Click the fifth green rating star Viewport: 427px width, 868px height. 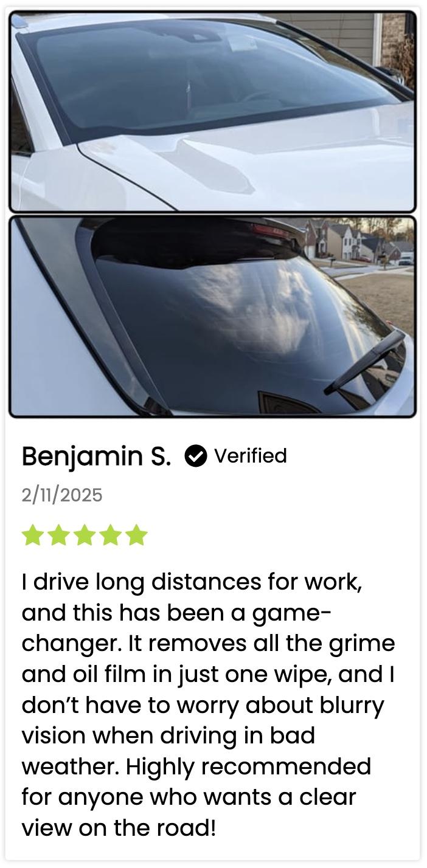(x=137, y=536)
